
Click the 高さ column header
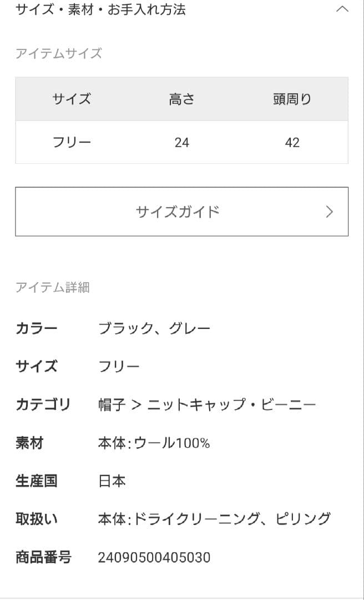(x=182, y=99)
